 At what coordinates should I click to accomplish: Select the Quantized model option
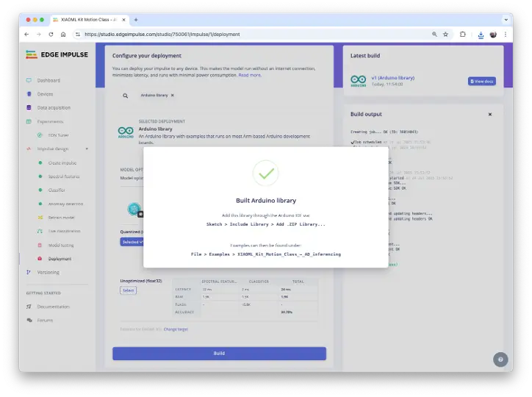pyautogui.click(x=132, y=241)
